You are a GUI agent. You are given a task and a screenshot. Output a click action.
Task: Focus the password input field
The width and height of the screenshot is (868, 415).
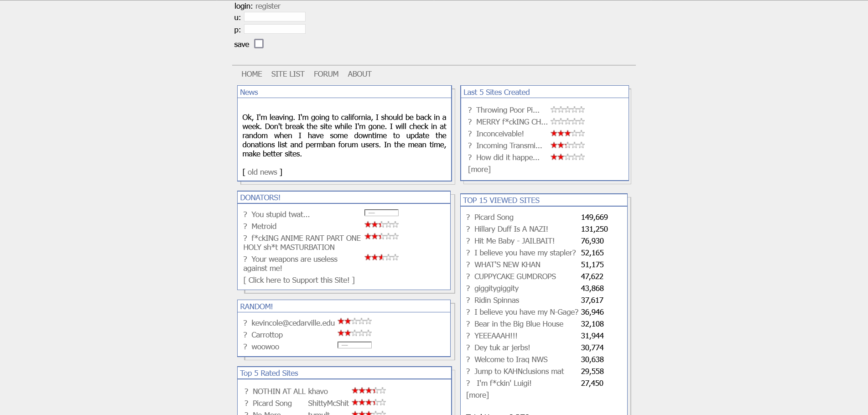[275, 29]
